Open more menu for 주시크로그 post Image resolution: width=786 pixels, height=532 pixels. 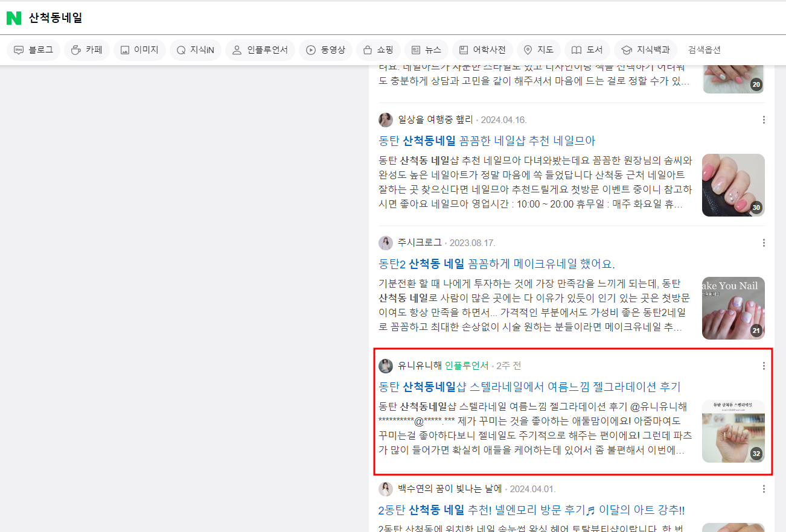tap(764, 243)
